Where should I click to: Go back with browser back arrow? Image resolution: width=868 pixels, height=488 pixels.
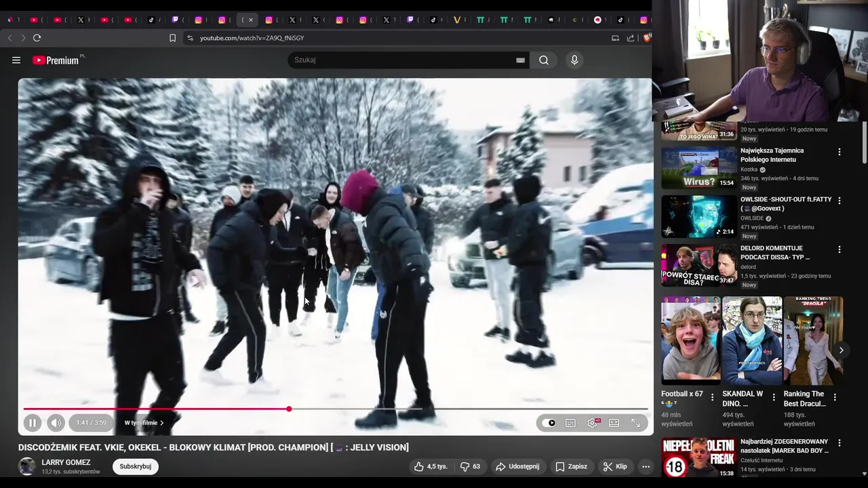click(x=10, y=38)
